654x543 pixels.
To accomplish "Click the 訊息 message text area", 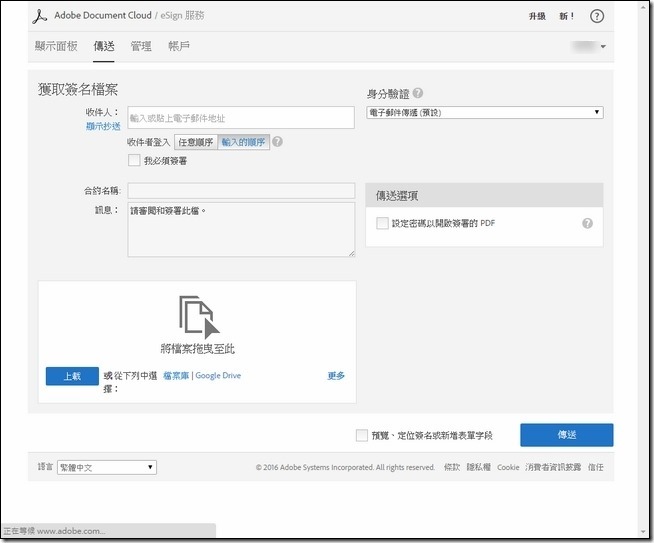I will (241, 230).
